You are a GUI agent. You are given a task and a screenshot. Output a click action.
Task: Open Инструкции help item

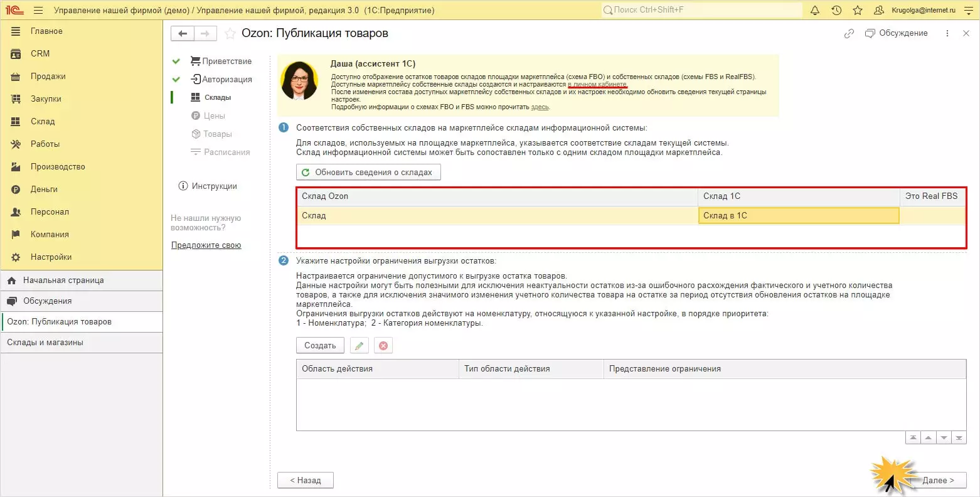208,186
